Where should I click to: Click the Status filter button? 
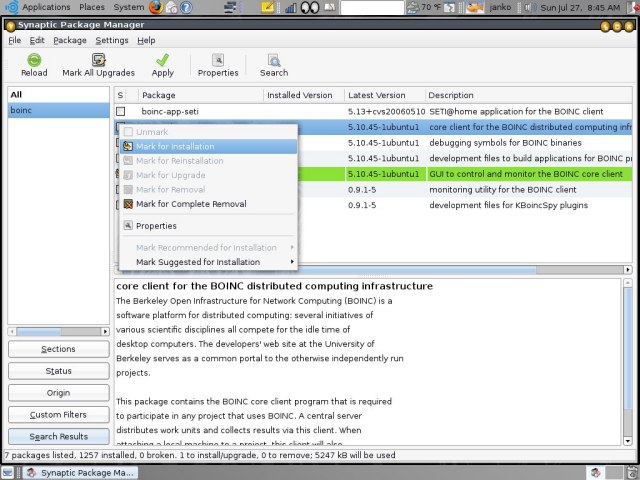[58, 371]
